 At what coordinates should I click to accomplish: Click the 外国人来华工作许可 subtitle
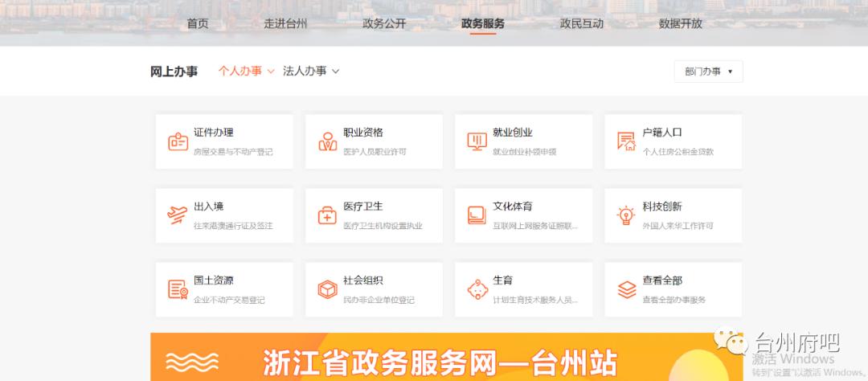pos(678,226)
